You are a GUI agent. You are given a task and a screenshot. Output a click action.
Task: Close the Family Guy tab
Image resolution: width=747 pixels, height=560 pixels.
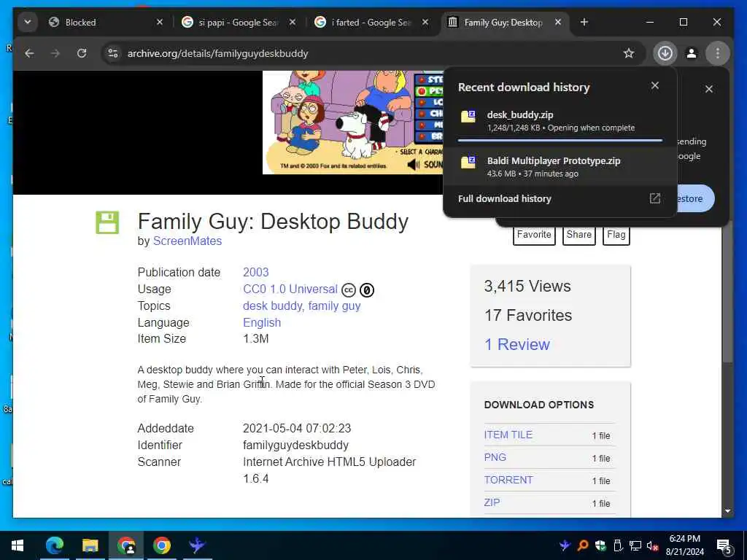coord(558,22)
